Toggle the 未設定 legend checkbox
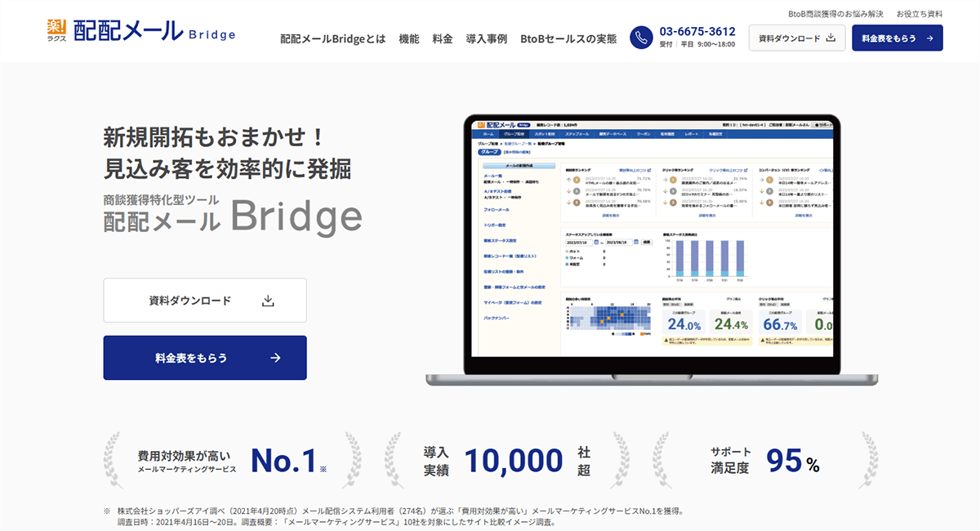The width and height of the screenshot is (980, 531). click(567, 264)
